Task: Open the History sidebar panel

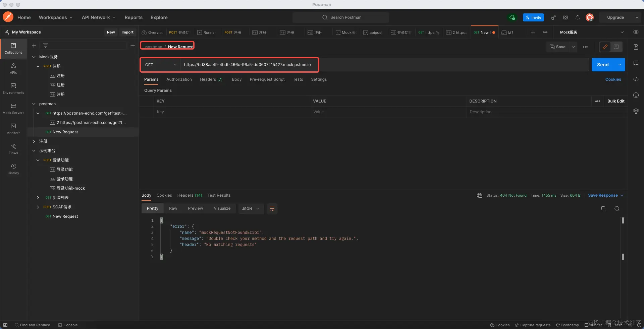Action: click(13, 169)
